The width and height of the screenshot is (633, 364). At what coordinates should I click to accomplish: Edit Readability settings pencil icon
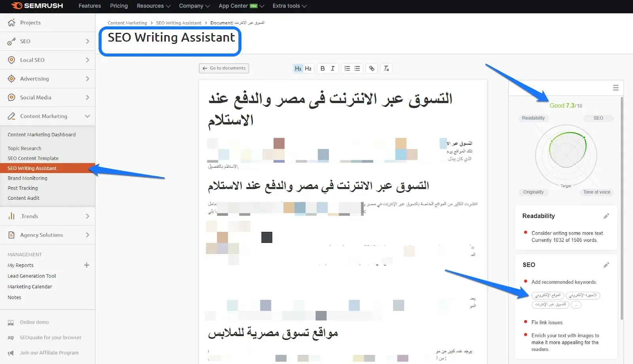click(x=606, y=216)
